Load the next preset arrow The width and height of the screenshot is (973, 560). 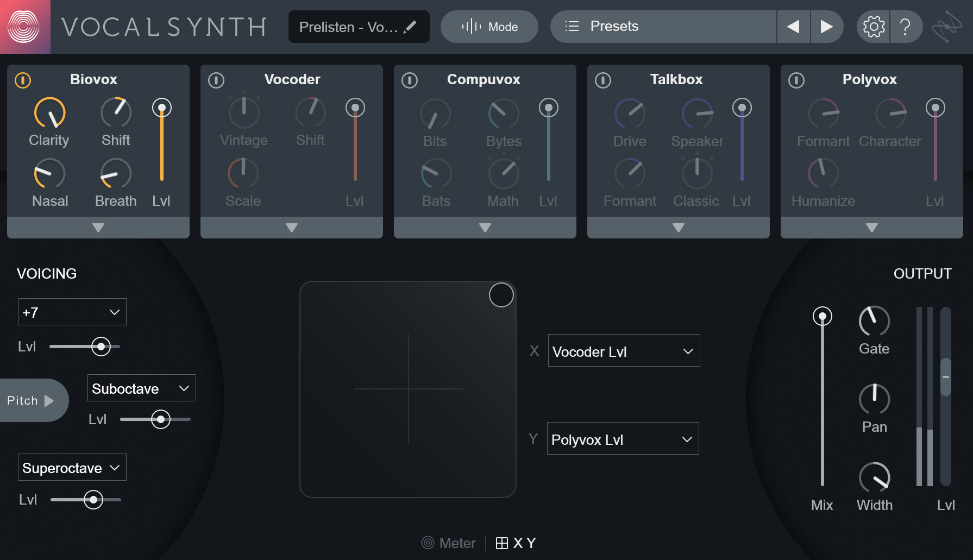827,27
